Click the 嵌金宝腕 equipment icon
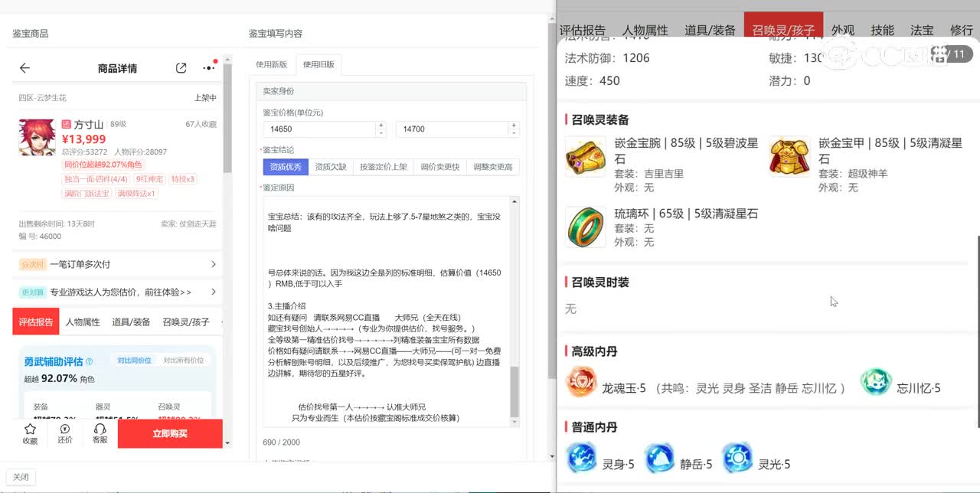Screen dimensions: 980x493 585,157
